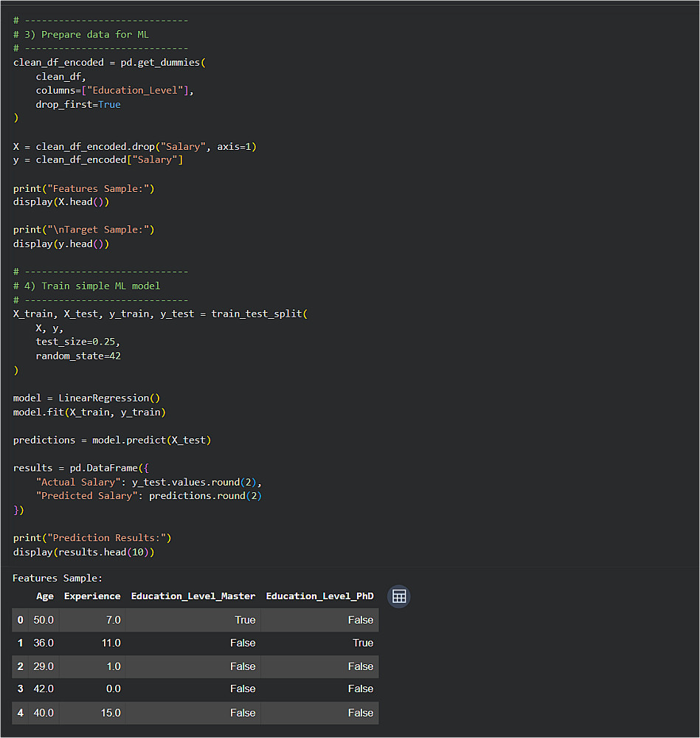Click row index 0 in output table
The height and width of the screenshot is (738, 700).
20,620
